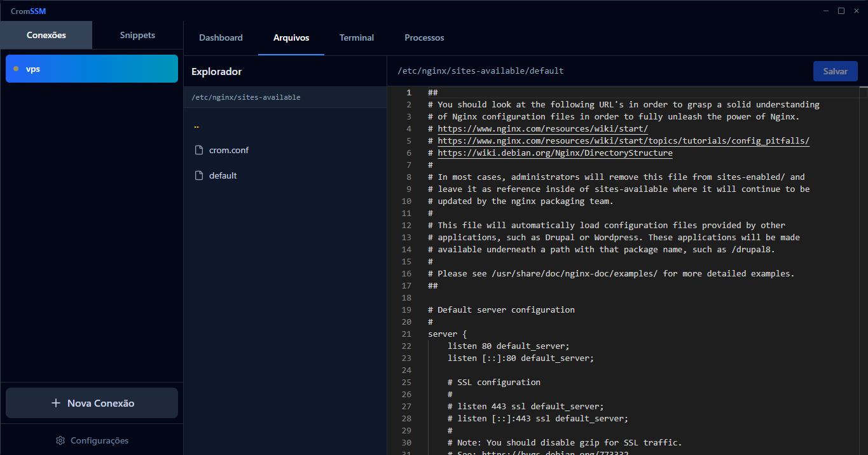Open the crom.conf file

228,151
